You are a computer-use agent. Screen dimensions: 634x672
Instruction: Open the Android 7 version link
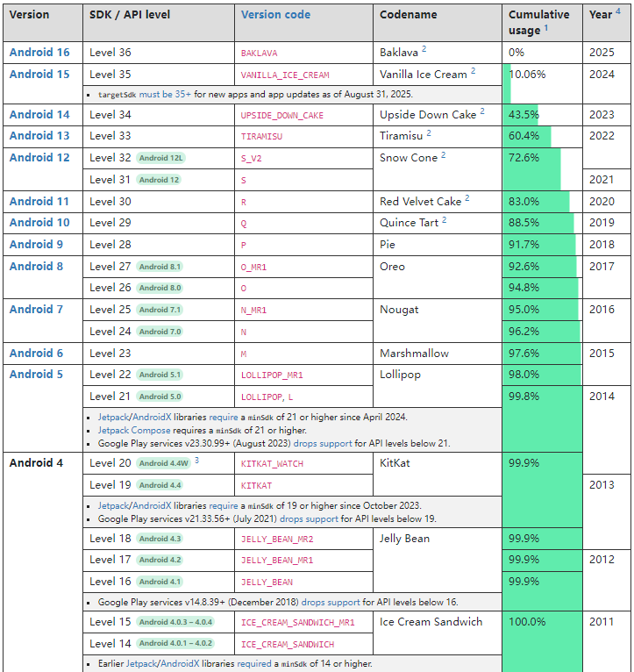(x=36, y=310)
